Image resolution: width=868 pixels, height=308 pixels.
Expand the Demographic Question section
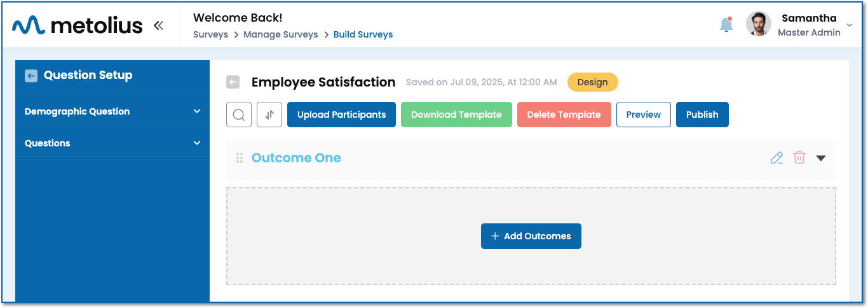196,111
